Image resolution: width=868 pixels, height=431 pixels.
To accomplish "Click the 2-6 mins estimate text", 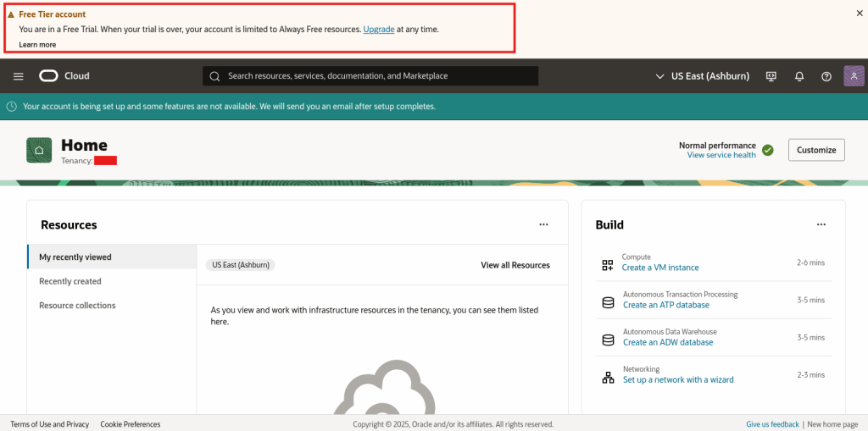I will (811, 262).
